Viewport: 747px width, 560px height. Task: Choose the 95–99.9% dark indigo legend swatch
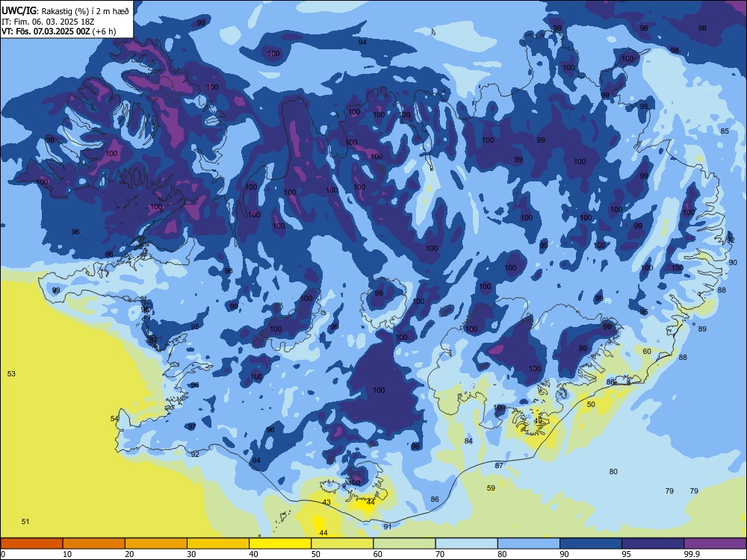pos(653,544)
